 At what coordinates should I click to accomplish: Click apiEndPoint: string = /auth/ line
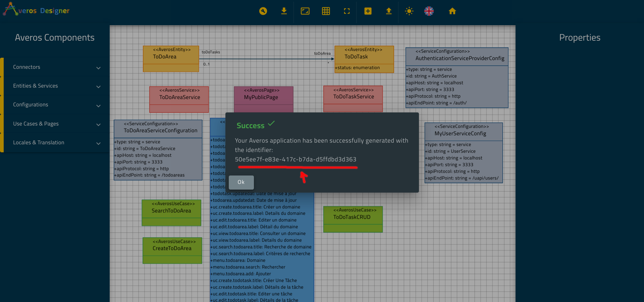(436, 103)
